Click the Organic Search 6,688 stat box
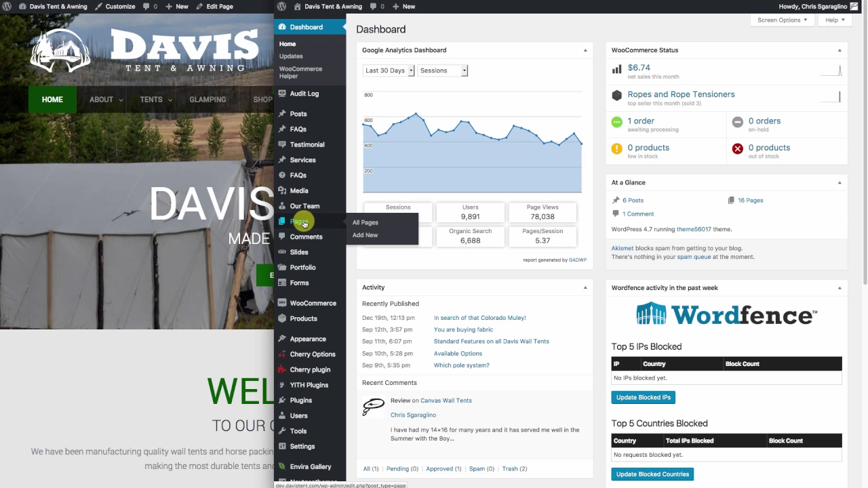This screenshot has height=488, width=868. point(470,236)
